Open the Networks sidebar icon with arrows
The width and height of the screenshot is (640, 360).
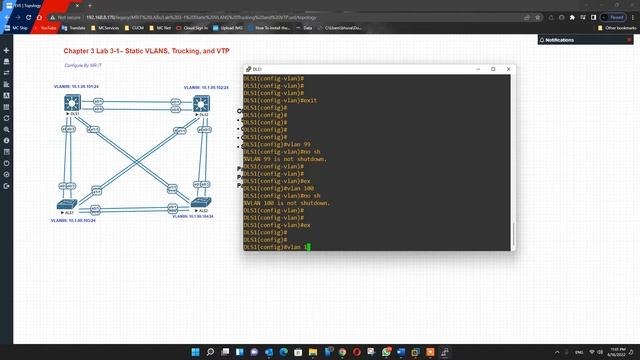6,73
